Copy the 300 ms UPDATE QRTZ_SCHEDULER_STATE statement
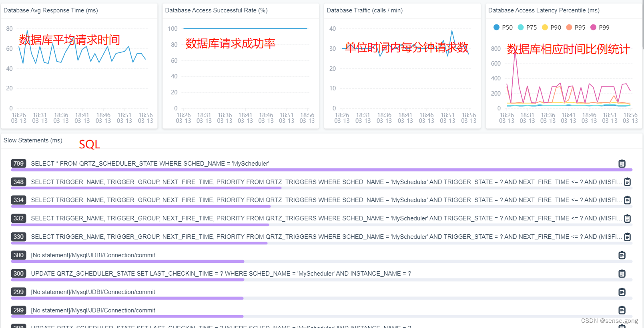 click(622, 274)
